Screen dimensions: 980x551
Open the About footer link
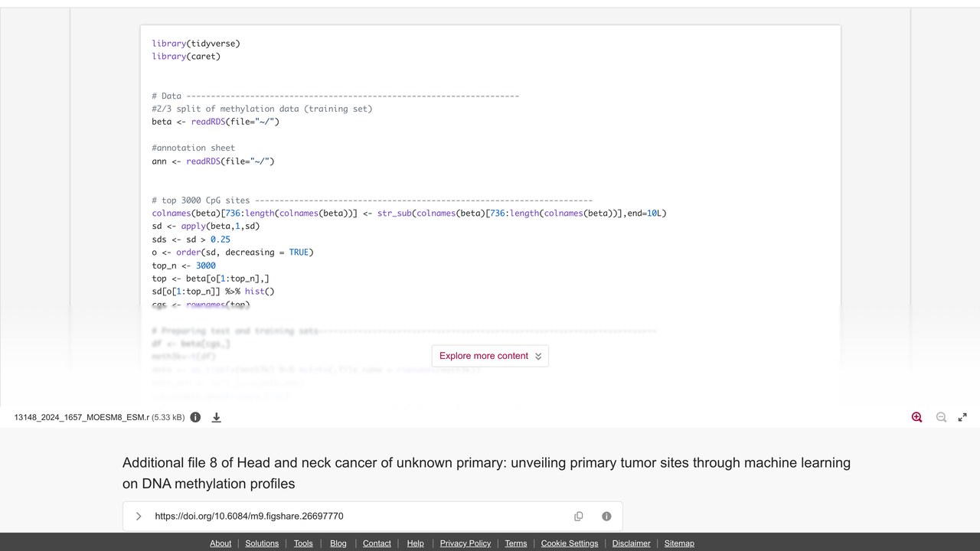(220, 543)
